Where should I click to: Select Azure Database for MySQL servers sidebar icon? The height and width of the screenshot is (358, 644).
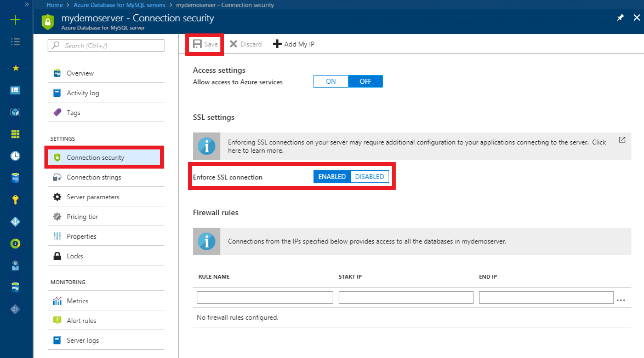coord(15,287)
